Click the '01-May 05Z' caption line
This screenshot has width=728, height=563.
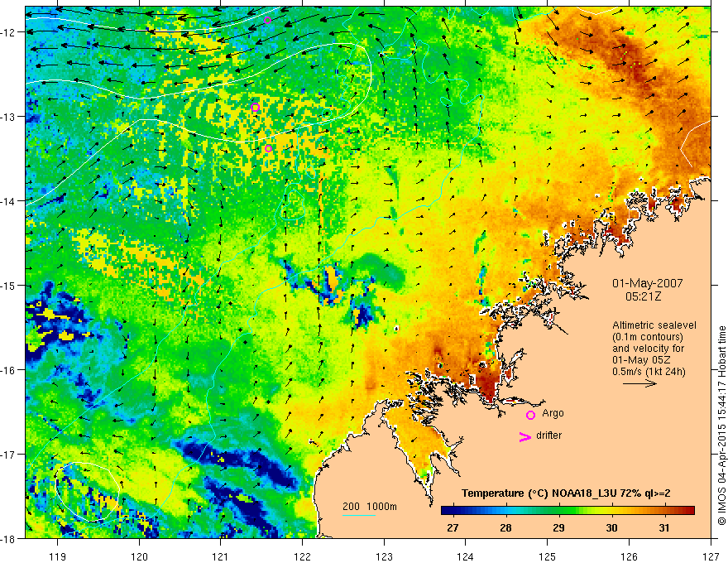pos(640,360)
